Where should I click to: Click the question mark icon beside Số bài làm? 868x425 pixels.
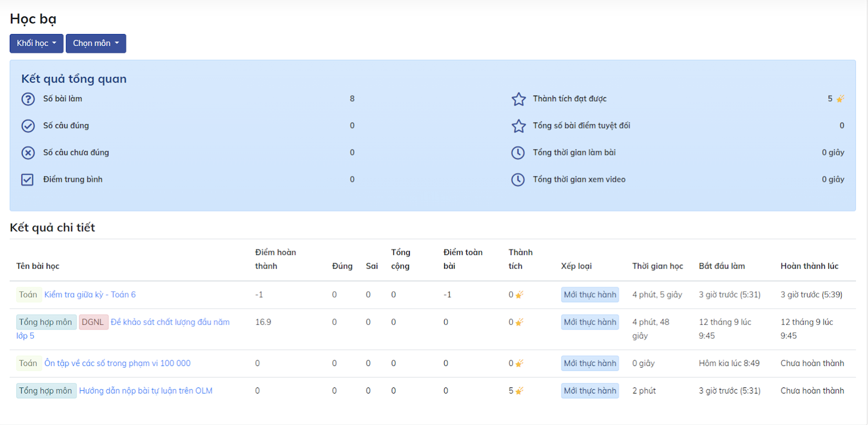28,99
